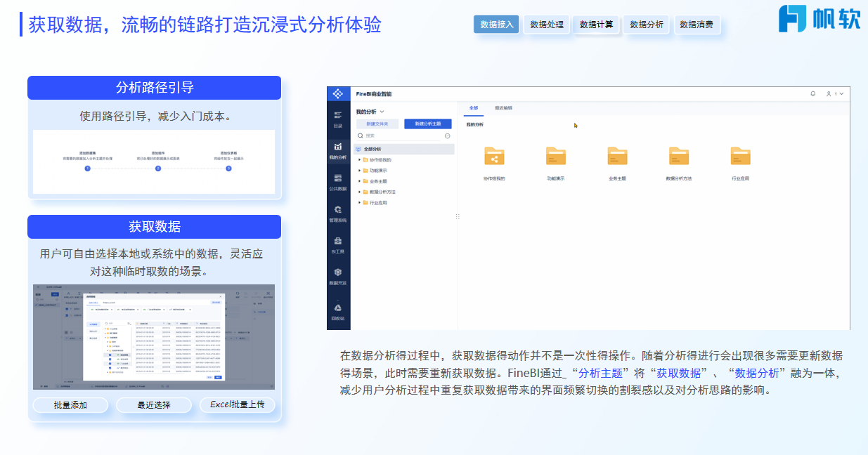Select 数据分析方法 tree row
The width and height of the screenshot is (868, 455).
404,192
